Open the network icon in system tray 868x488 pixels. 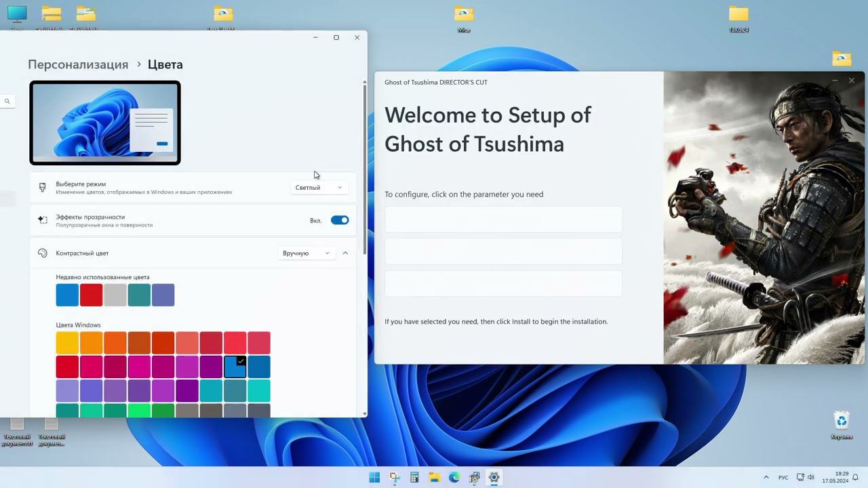800,477
